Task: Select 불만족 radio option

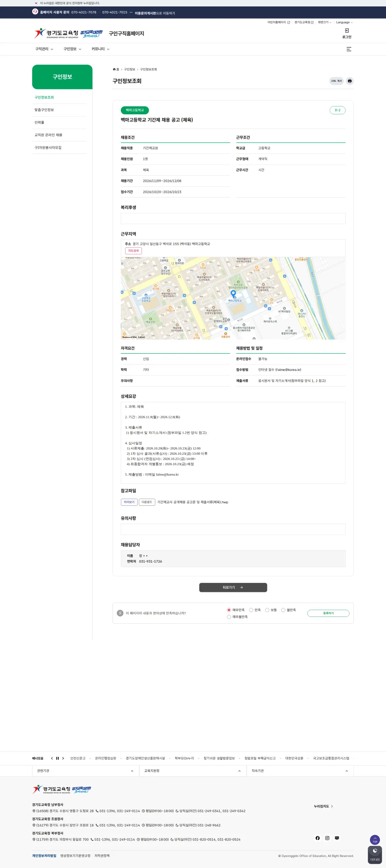Action: click(283, 610)
